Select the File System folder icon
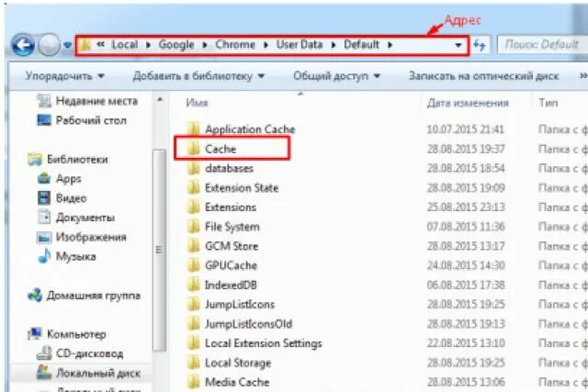The image size is (588, 392). (194, 227)
